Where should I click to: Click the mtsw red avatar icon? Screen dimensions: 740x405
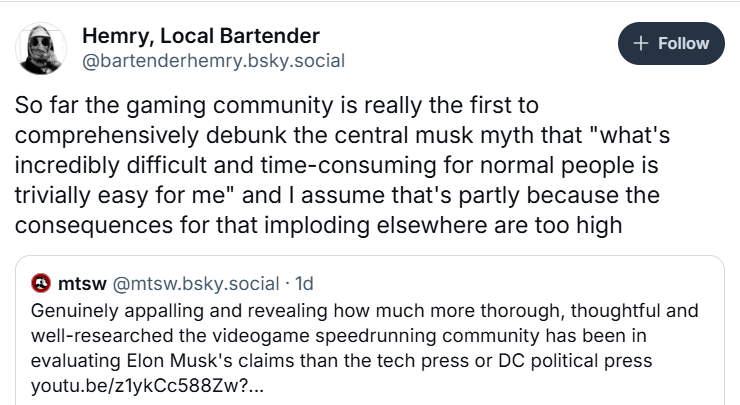[41, 283]
